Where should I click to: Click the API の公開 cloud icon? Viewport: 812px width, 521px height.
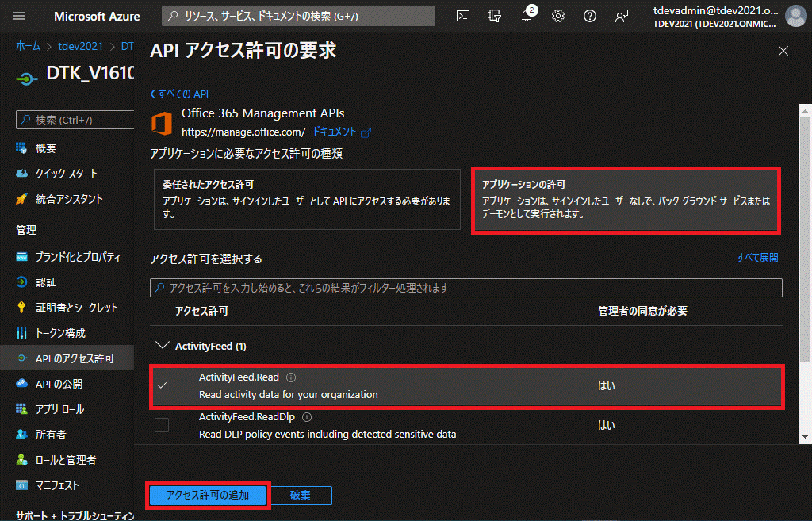pos(21,383)
